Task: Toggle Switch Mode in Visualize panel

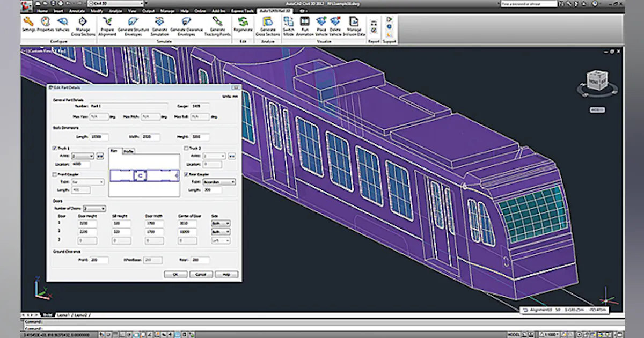Action: (289, 26)
